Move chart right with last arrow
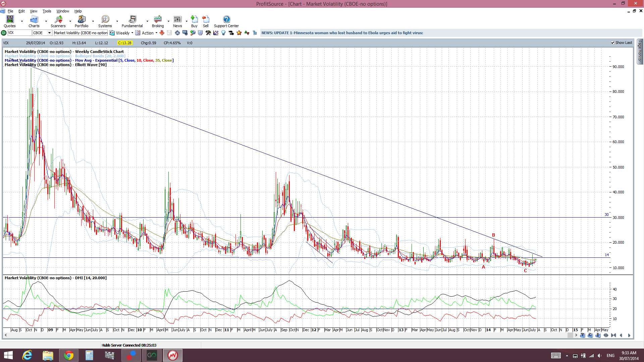 [629, 335]
